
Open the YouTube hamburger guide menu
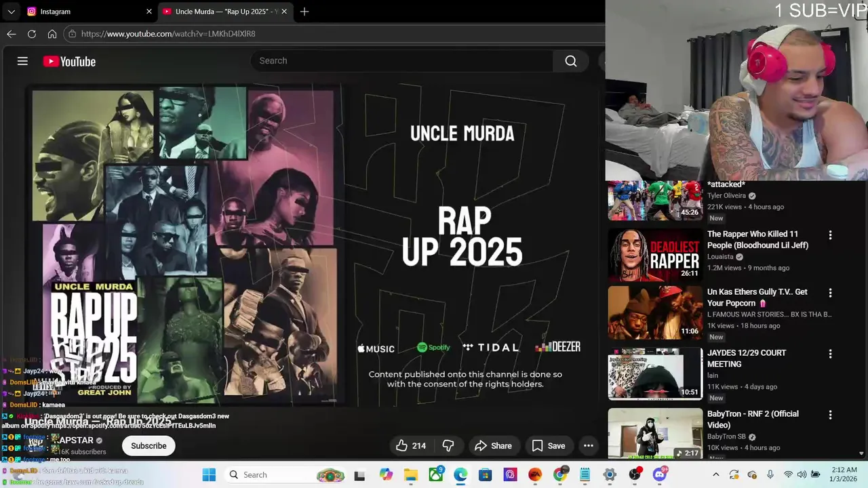[x=22, y=61]
